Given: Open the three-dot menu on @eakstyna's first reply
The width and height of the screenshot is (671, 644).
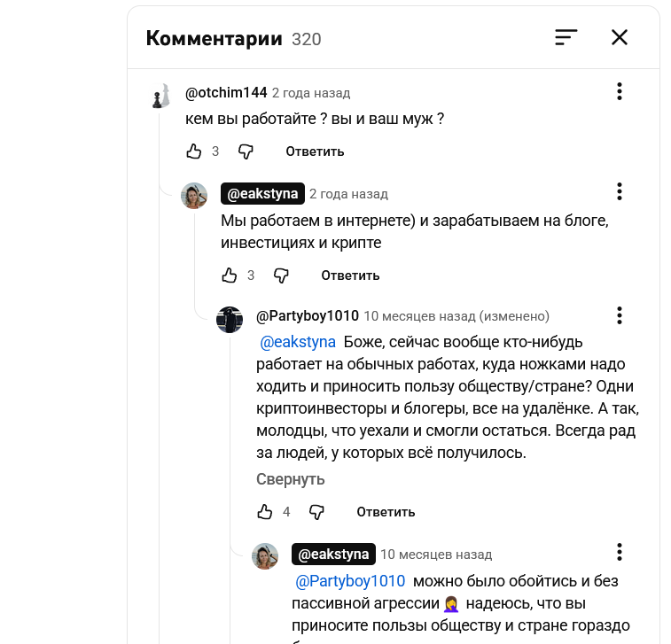Looking at the screenshot, I should [620, 191].
